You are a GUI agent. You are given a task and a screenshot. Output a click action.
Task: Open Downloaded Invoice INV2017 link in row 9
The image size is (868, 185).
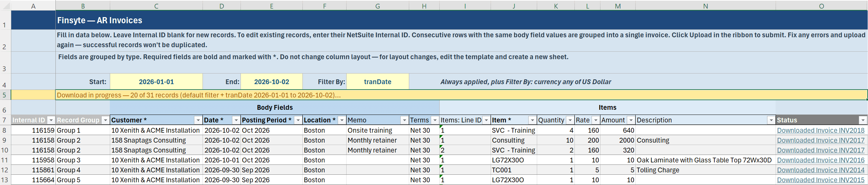tap(820, 140)
